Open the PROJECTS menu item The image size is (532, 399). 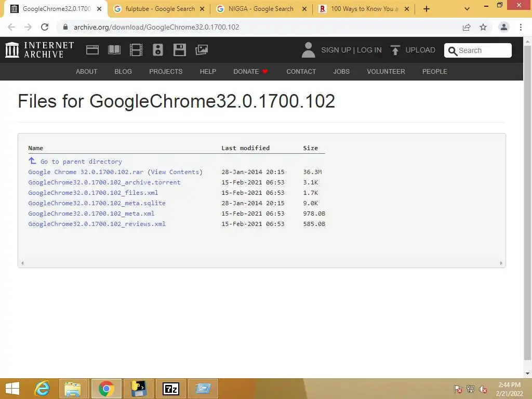[166, 72]
